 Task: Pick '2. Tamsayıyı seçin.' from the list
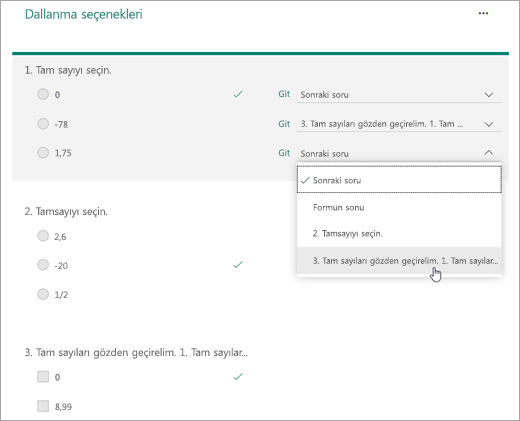click(x=399, y=233)
